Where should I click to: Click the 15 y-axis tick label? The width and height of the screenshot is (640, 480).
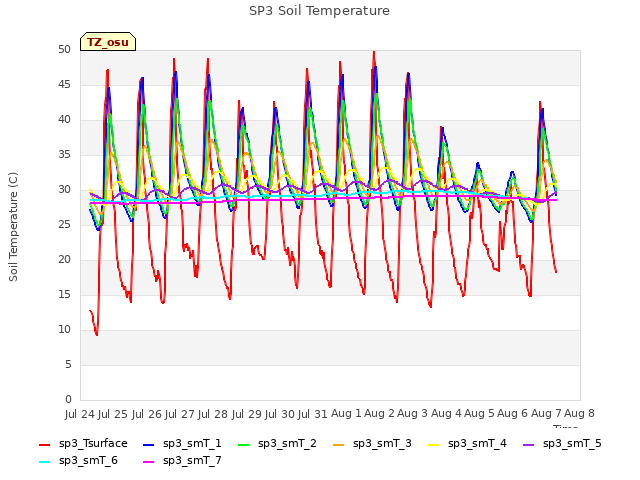[x=64, y=295]
